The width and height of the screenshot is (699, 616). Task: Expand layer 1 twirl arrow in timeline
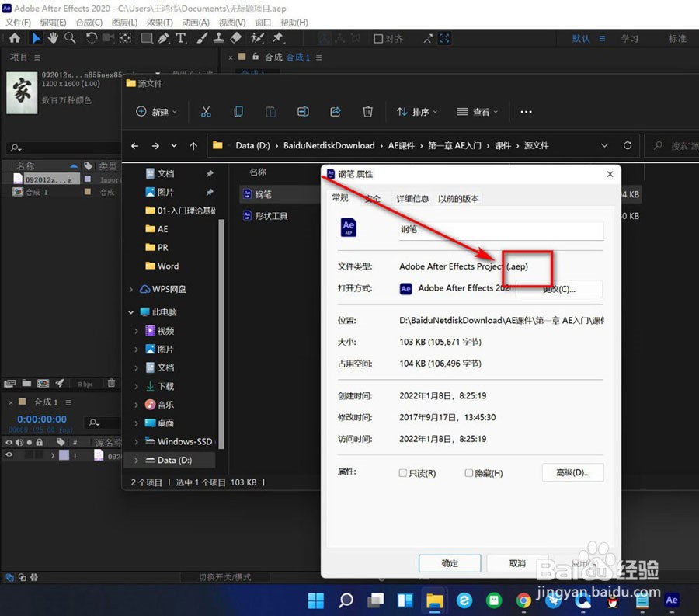tap(53, 455)
